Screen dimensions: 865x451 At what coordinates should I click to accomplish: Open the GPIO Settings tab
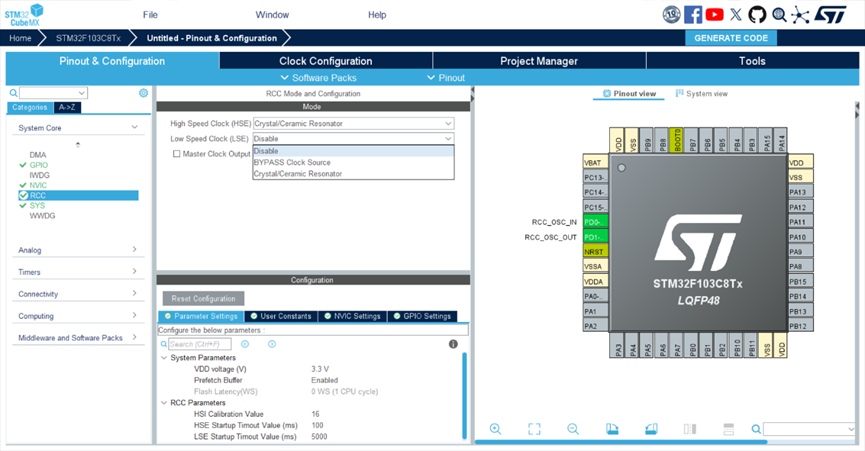(x=423, y=316)
